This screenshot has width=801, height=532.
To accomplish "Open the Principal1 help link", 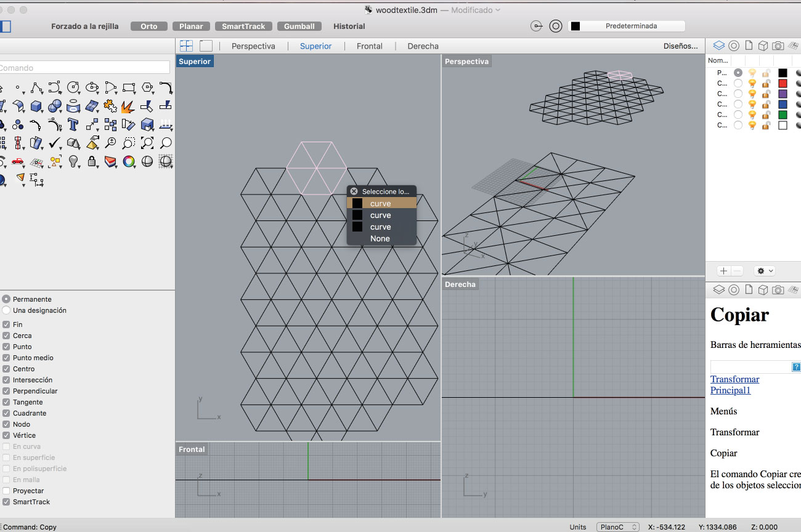I will (730, 390).
